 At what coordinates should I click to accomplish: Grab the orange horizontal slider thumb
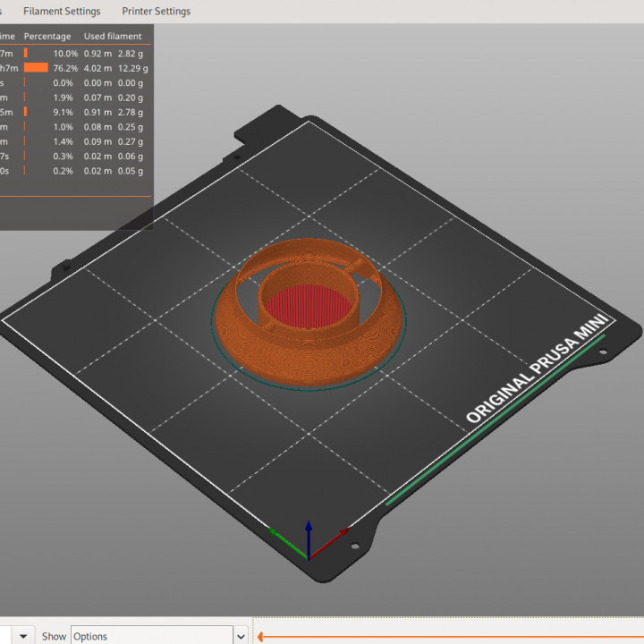coord(259,637)
